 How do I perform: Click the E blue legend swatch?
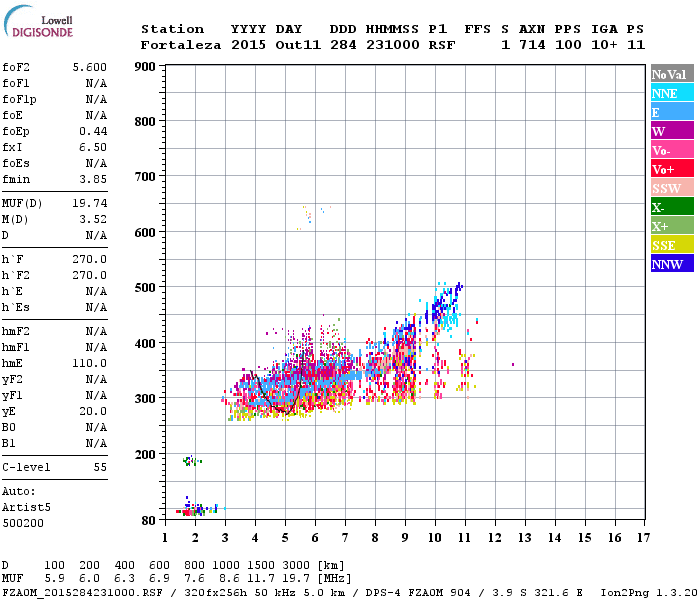[672, 112]
